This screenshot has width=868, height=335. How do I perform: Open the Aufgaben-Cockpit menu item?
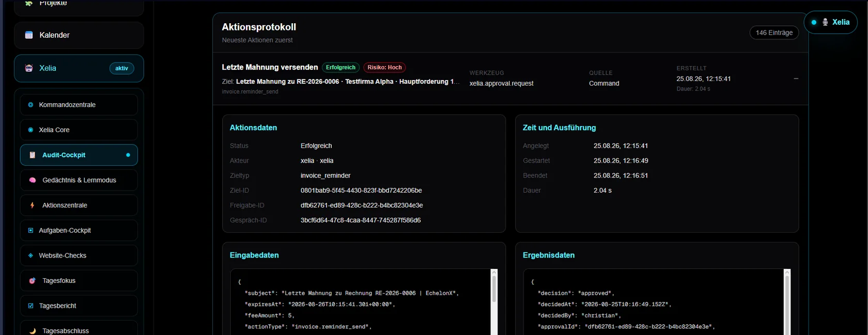click(79, 231)
